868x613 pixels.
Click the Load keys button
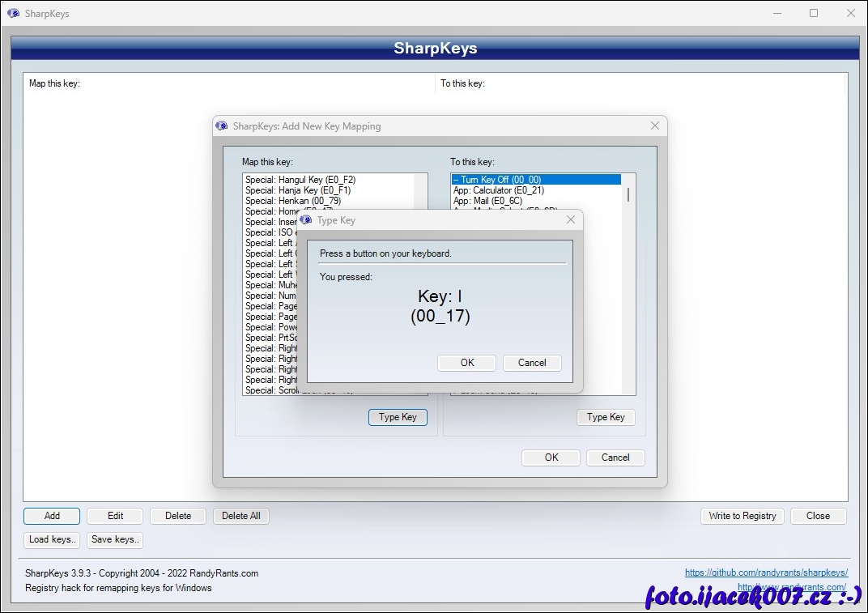tap(52, 539)
